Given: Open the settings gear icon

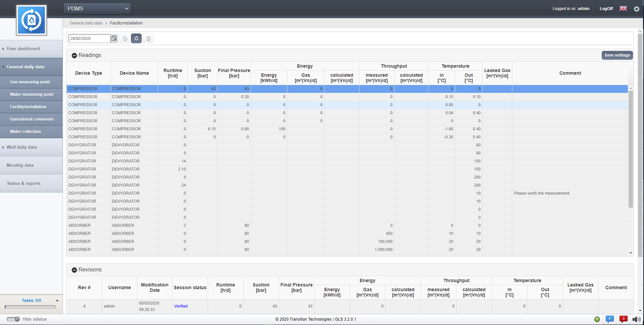Looking at the screenshot, I should pyautogui.click(x=636, y=9).
